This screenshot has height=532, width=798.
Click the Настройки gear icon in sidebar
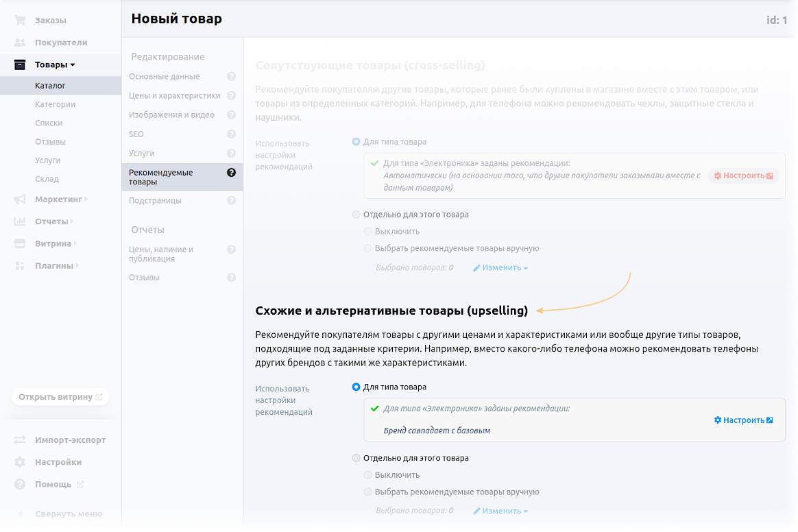(x=20, y=462)
